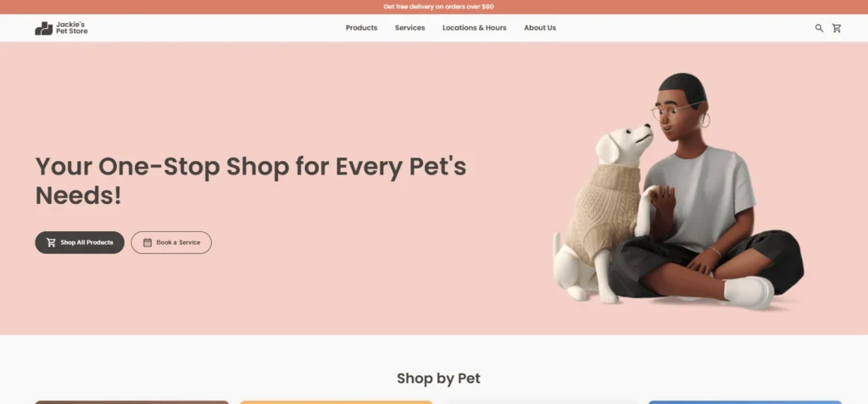868x404 pixels.
Task: Open the orange pet category card
Action: pyautogui.click(x=336, y=402)
